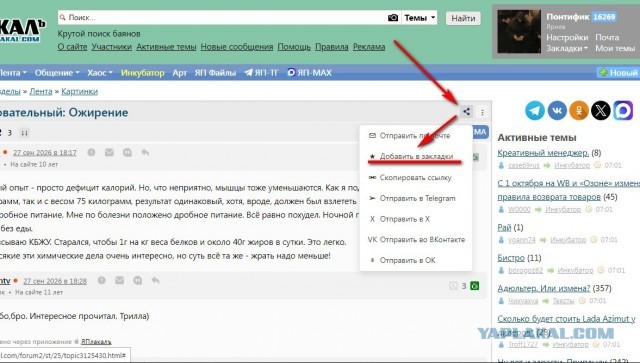Click the Лента breadcrumb link

coord(41,91)
